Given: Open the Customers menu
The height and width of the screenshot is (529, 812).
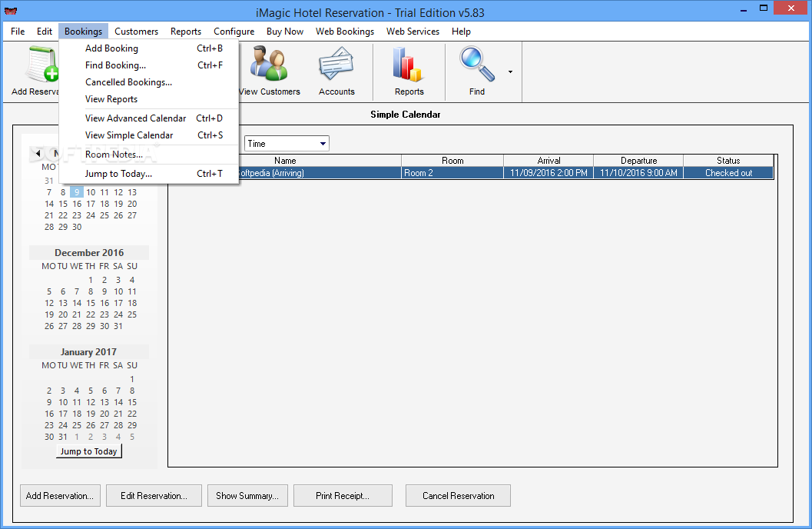Looking at the screenshot, I should [x=136, y=31].
